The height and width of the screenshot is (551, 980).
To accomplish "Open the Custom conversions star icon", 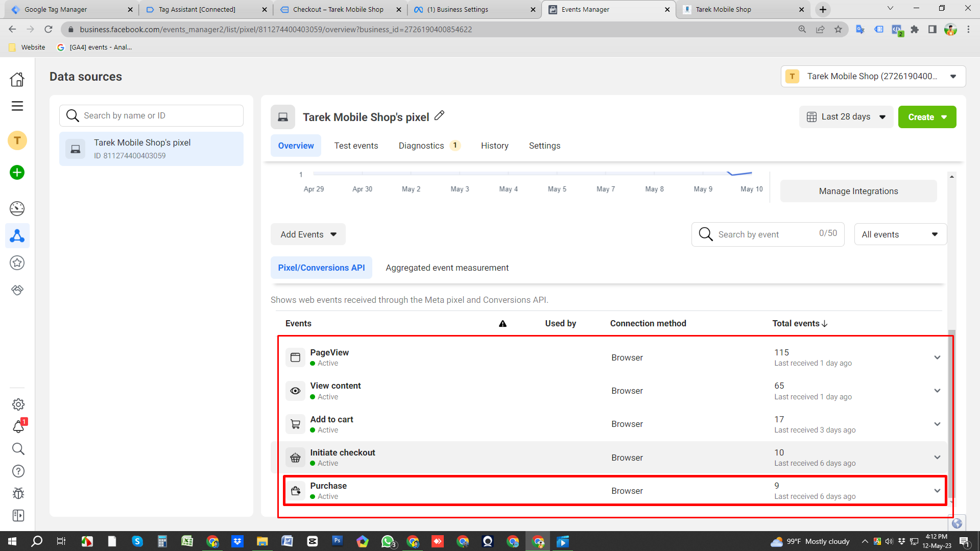I will pyautogui.click(x=17, y=263).
